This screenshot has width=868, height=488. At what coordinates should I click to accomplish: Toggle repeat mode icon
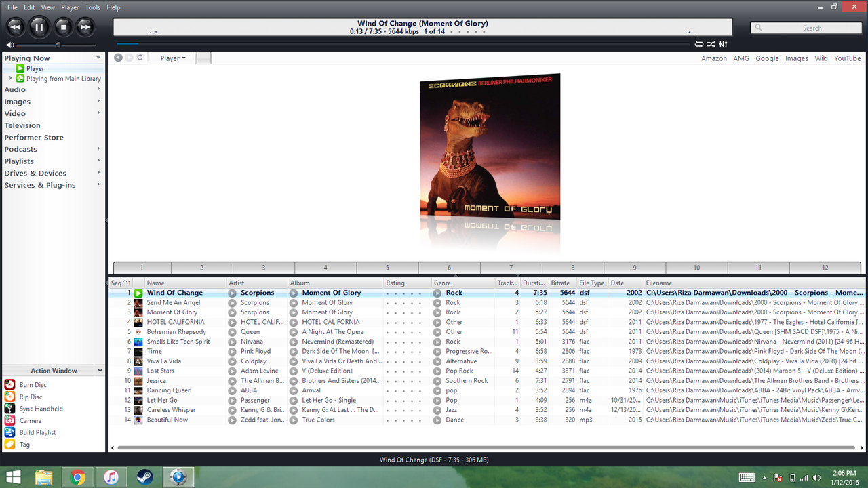click(699, 44)
